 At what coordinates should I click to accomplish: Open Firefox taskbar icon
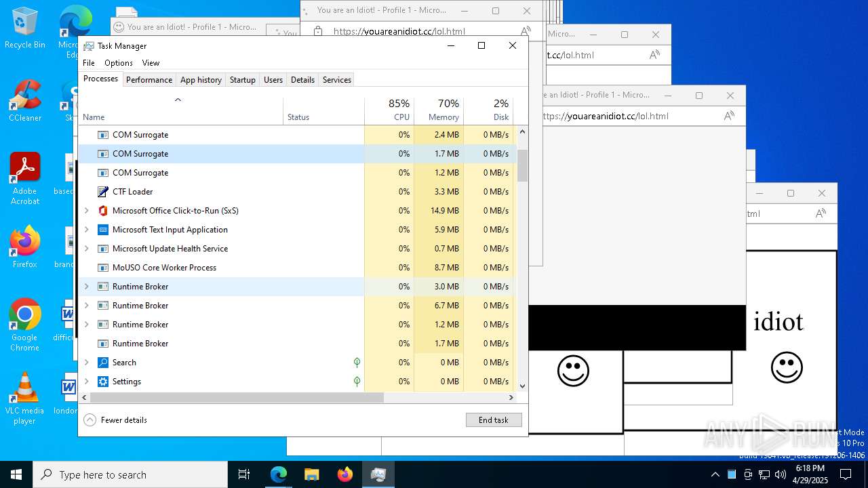point(344,474)
